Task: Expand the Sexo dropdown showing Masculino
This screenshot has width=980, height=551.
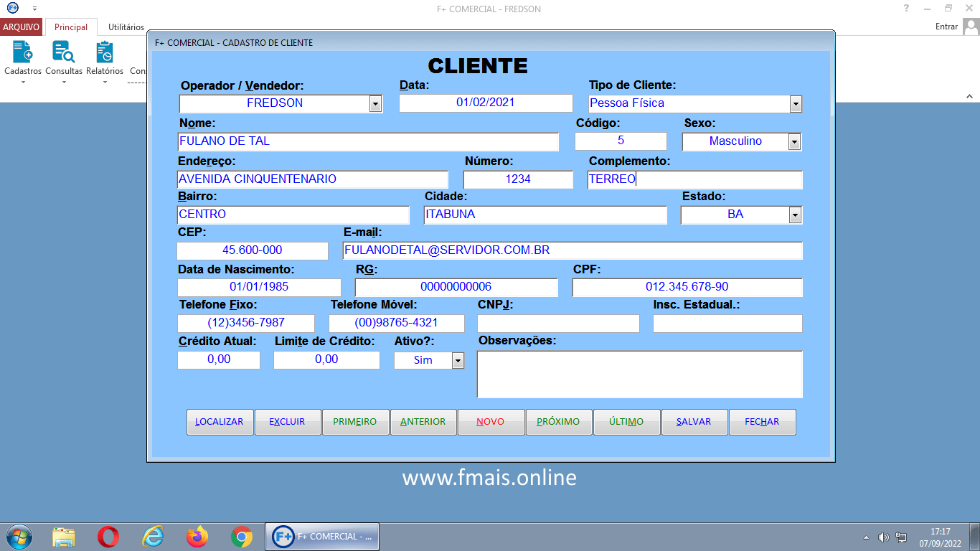Action: pyautogui.click(x=795, y=141)
